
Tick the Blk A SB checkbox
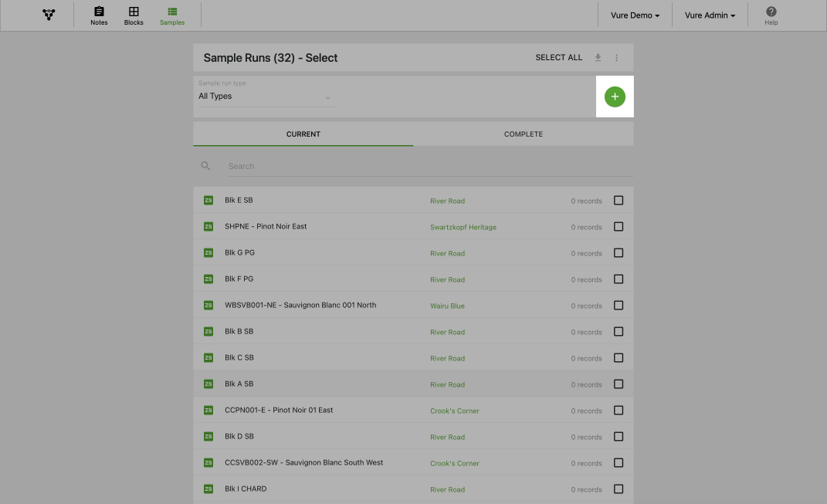(619, 384)
